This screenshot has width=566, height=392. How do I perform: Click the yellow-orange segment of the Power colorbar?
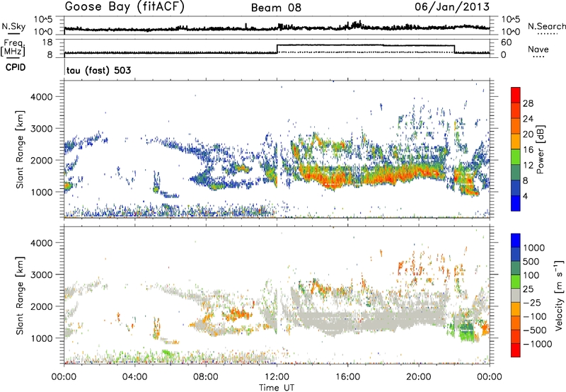[x=516, y=141]
